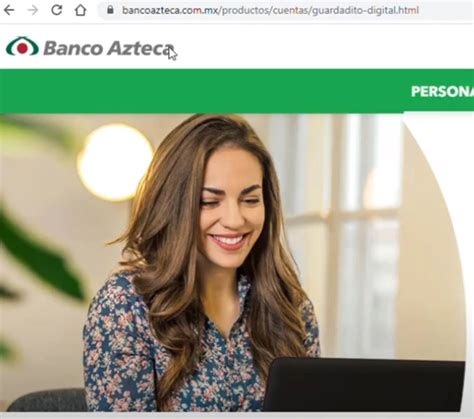Screen dimensions: 474x419
Task: Open the PERSONAS menu in green bar
Action: click(x=442, y=91)
